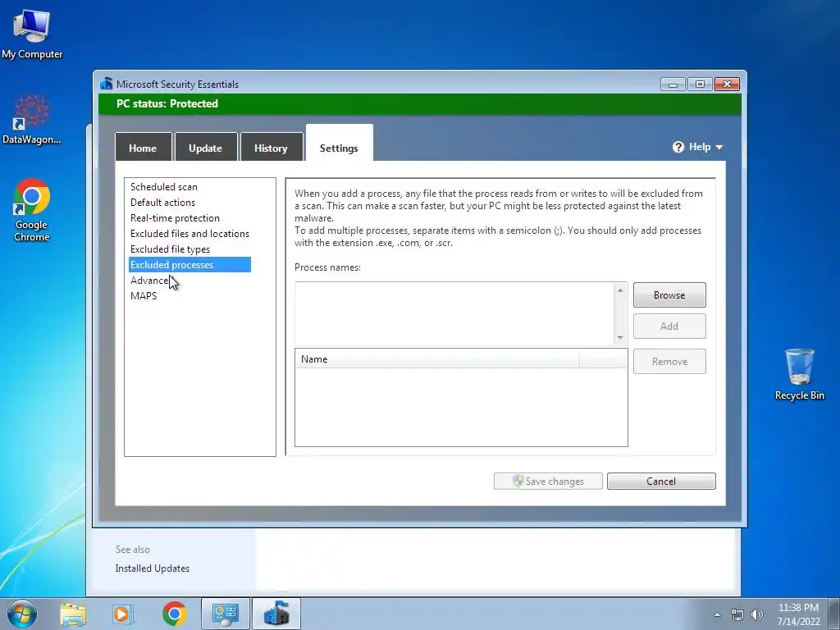The height and width of the screenshot is (630, 840).
Task: Select Scheduled scan in the settings list
Action: 164,187
